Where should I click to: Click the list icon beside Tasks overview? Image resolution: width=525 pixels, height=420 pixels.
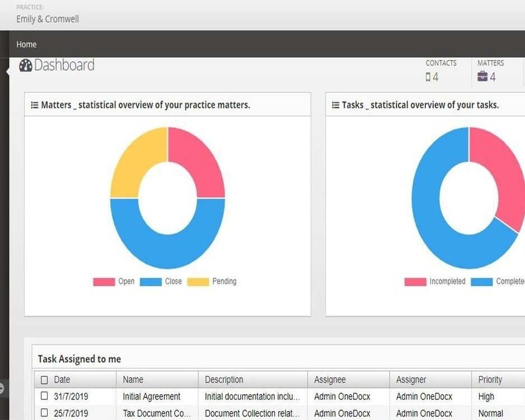tap(335, 105)
